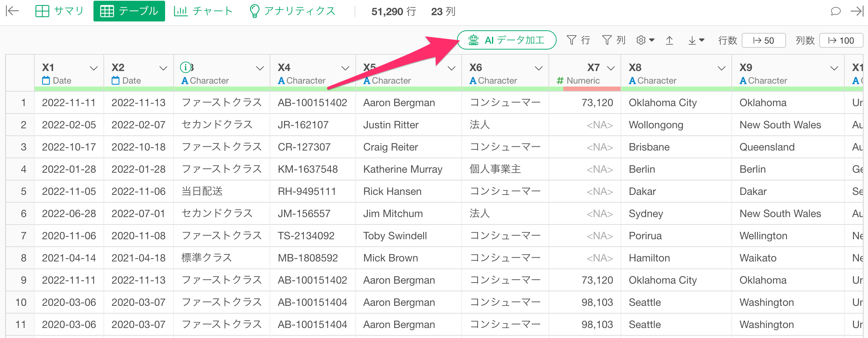Switch to the テーブル tab
The image size is (868, 338).
(129, 11)
